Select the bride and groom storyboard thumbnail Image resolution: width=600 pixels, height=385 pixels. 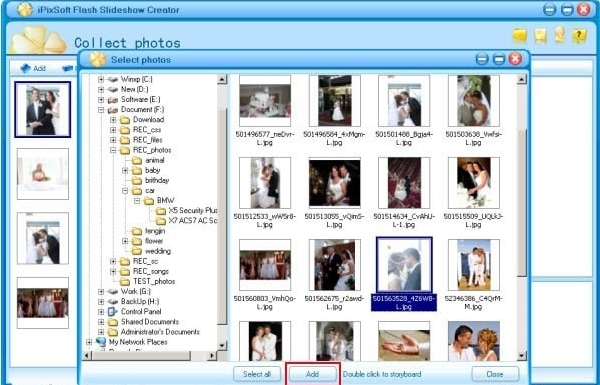coord(43,109)
